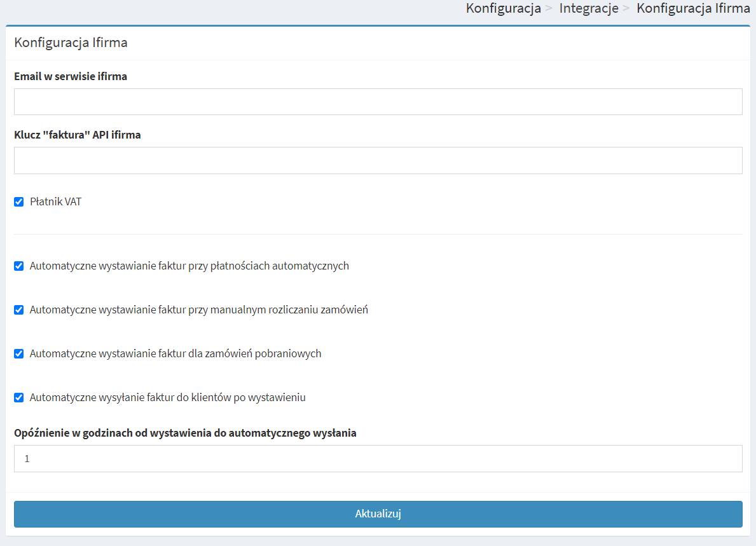Click the Płatnik VAT label text
Image resolution: width=756 pixels, height=546 pixels.
(55, 201)
